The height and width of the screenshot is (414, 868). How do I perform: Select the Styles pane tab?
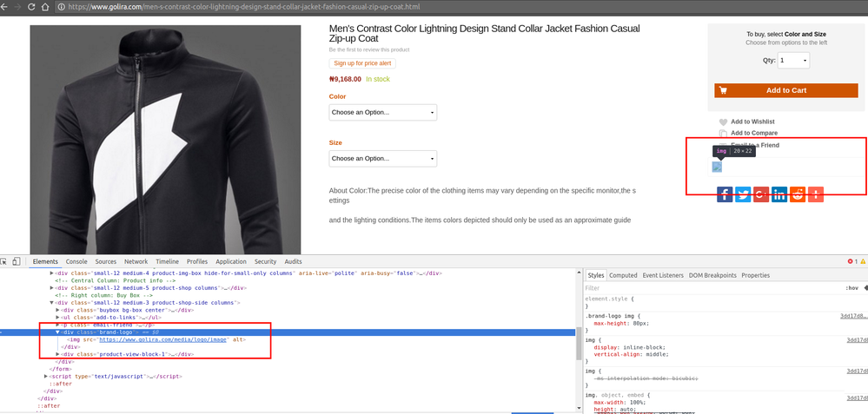coord(596,275)
